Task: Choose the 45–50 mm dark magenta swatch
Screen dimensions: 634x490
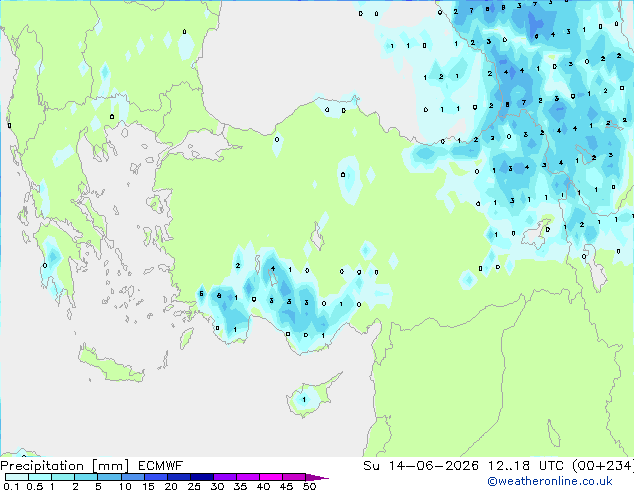Action: [x=294, y=477]
